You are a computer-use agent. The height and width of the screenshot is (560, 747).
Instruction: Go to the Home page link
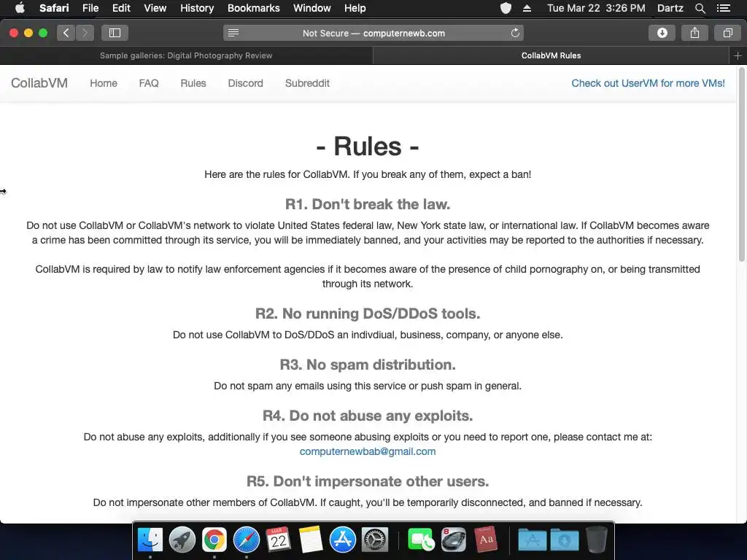click(x=104, y=83)
